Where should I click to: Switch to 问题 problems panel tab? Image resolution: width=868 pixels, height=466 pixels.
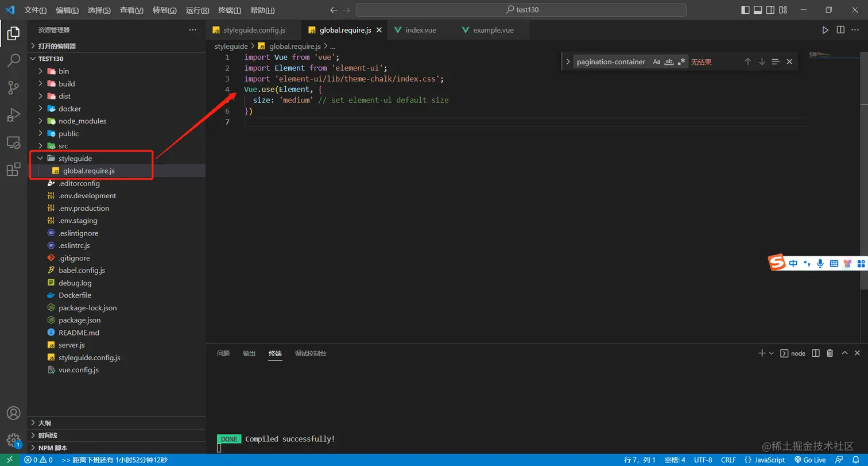(223, 353)
